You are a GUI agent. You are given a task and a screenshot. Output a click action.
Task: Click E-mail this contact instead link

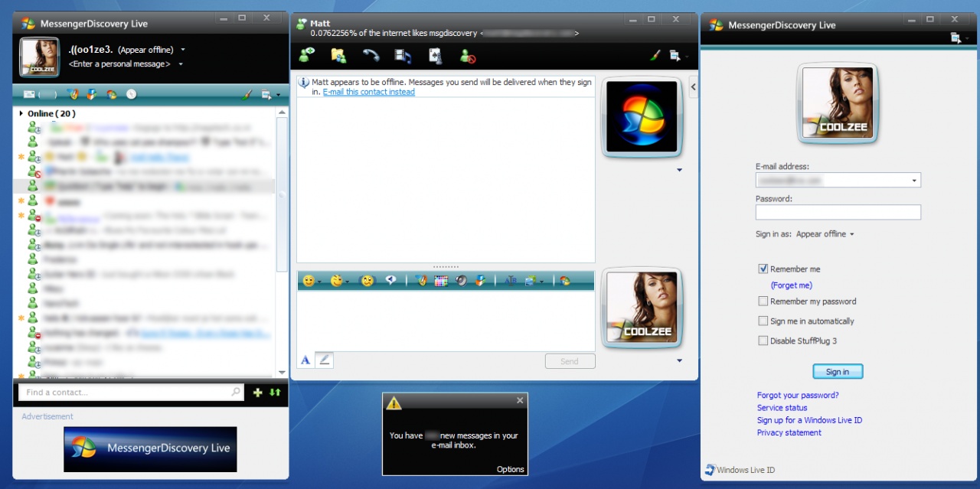pos(368,92)
